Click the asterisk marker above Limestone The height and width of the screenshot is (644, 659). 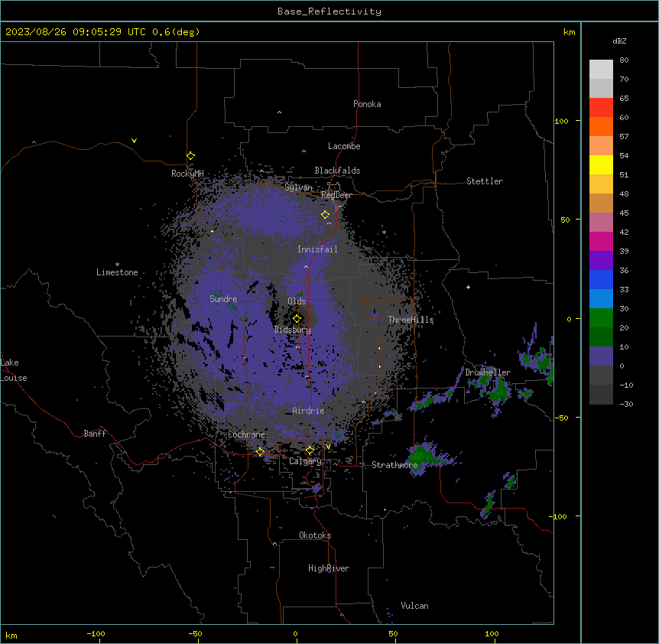117,265
